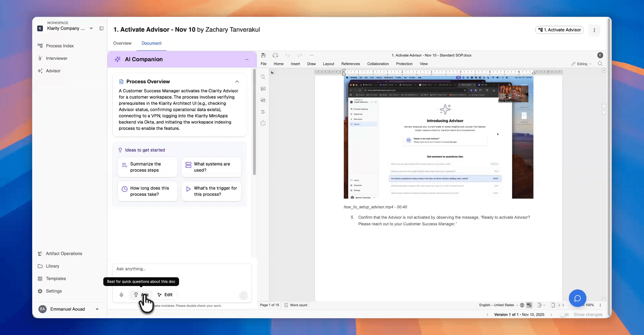Save the document with the save icon

click(x=263, y=55)
